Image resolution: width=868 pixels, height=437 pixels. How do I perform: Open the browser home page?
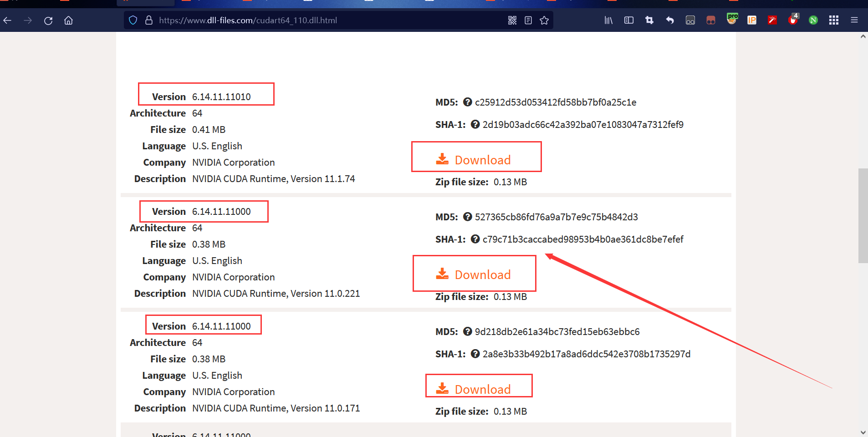(x=68, y=20)
